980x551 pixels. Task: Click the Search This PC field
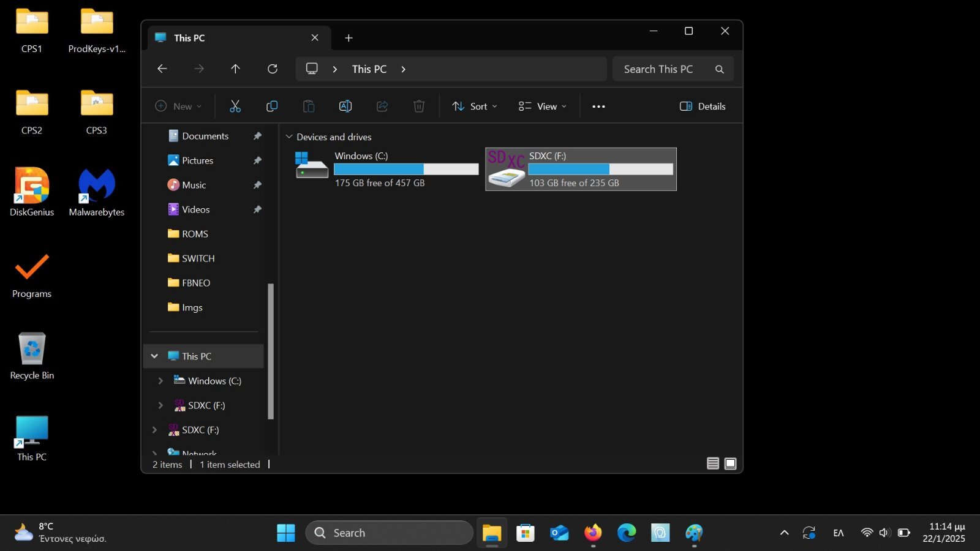(663, 69)
